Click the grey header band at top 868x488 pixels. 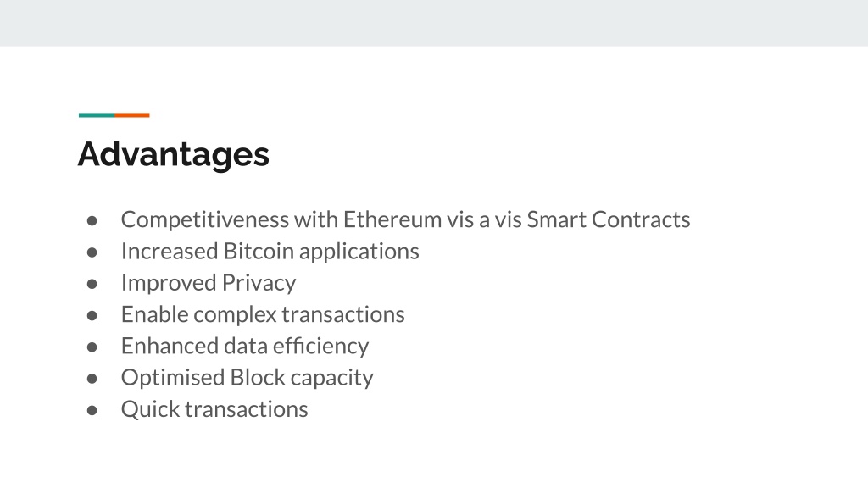point(434,23)
